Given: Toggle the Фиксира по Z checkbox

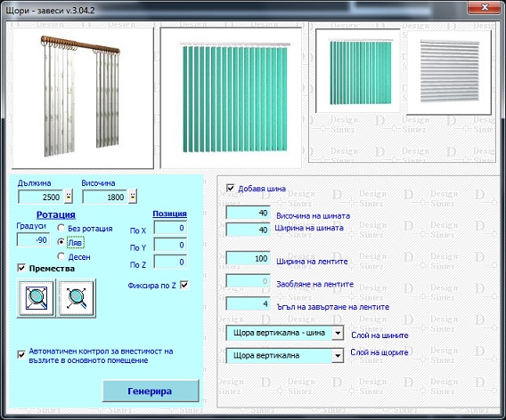Looking at the screenshot, I should (x=184, y=285).
